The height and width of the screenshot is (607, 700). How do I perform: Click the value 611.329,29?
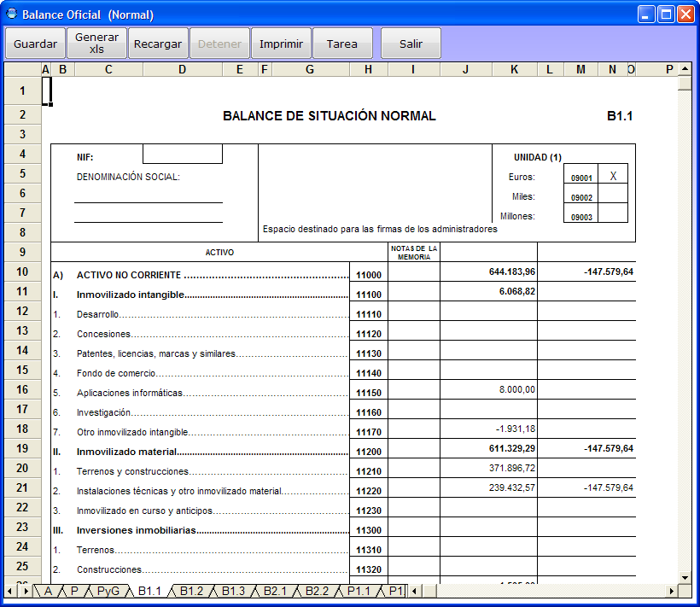click(512, 448)
